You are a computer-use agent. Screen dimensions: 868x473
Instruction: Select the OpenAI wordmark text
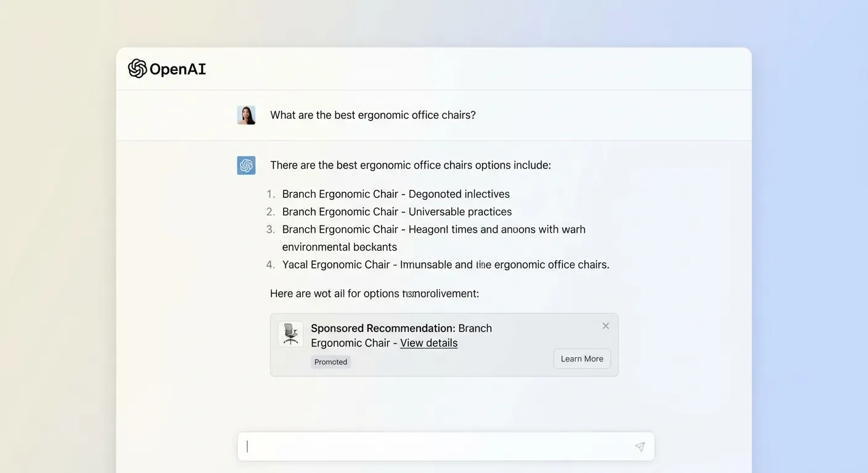[x=178, y=69]
